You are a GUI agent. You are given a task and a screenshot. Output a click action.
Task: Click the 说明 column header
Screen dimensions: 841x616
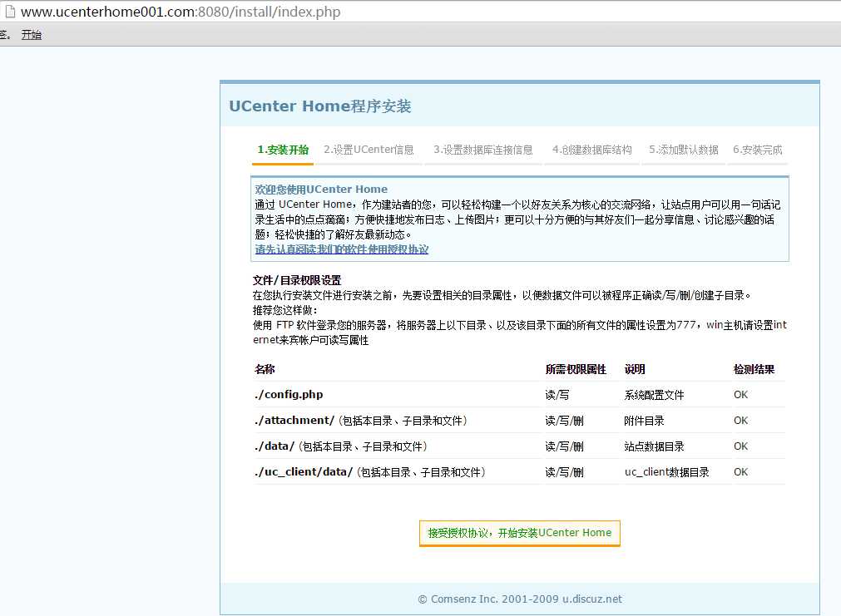coord(635,369)
